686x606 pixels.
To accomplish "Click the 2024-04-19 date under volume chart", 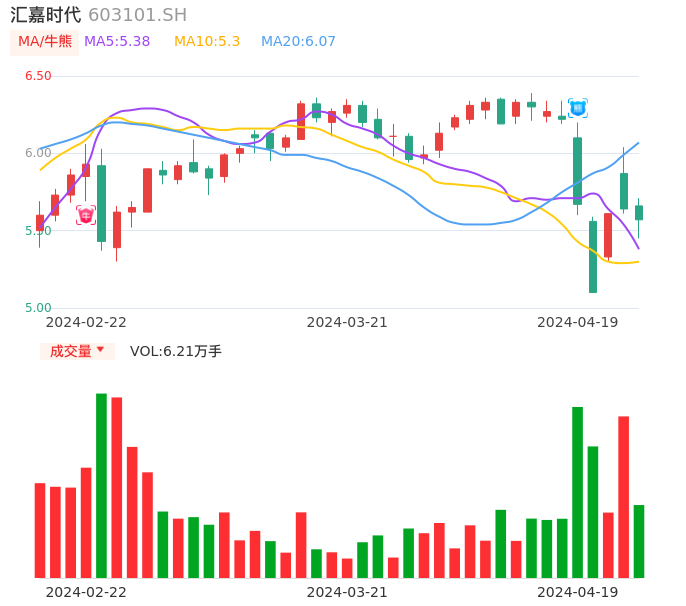I will [578, 592].
